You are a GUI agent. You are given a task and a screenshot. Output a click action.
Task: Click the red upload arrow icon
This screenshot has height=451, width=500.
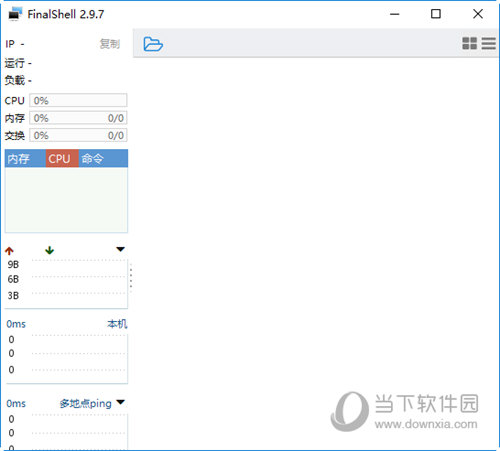[9, 251]
